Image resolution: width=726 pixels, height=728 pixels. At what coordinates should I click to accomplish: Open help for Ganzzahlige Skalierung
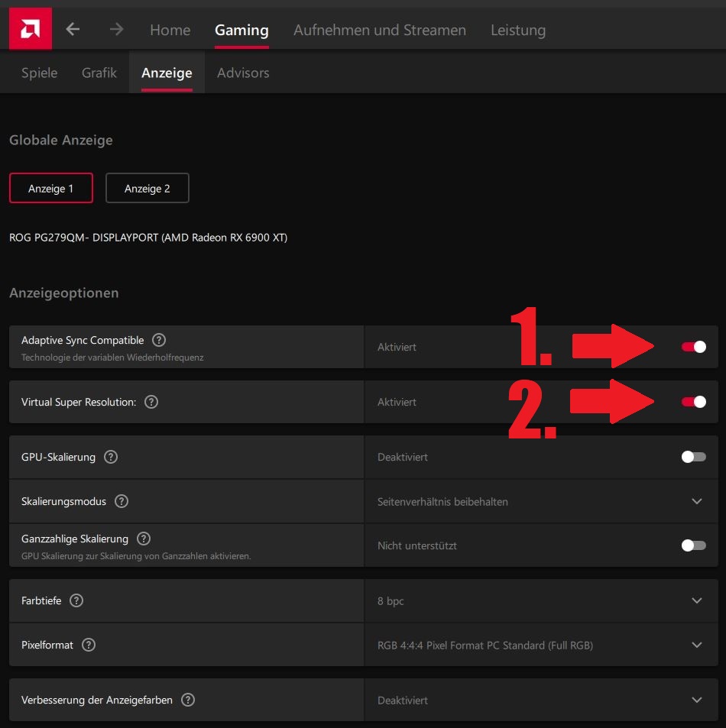click(x=144, y=539)
